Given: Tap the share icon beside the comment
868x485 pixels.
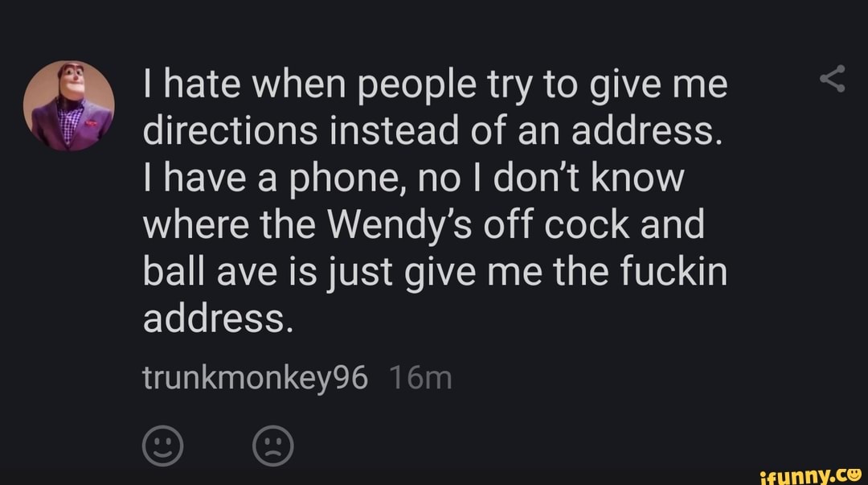Looking at the screenshot, I should tap(833, 80).
